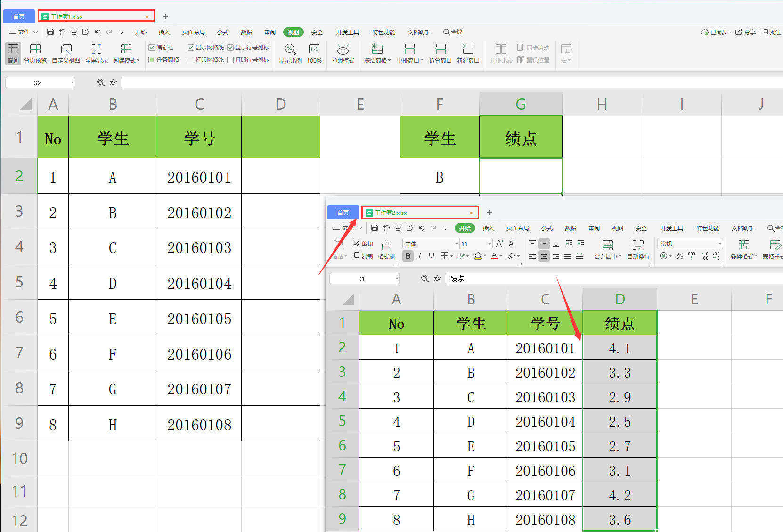This screenshot has height=532, width=783.
Task: Click 查找 search in 工作簿1 menu bar
Action: (453, 32)
